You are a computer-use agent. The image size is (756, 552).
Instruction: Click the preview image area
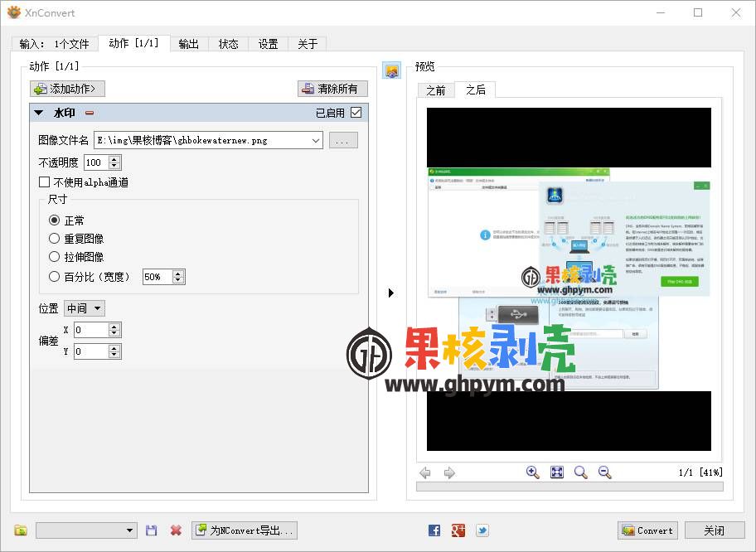tap(569, 279)
